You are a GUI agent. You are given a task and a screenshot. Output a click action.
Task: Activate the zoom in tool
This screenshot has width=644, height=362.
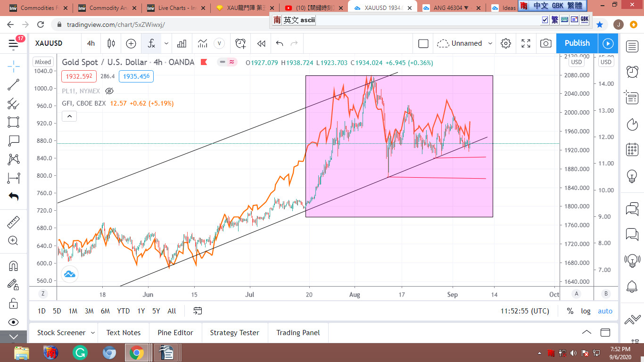[14, 241]
